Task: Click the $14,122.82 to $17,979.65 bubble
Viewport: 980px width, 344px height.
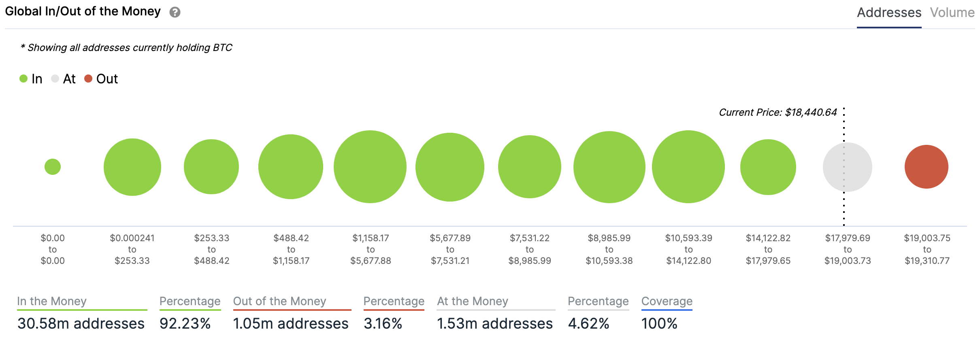Action: tap(768, 167)
